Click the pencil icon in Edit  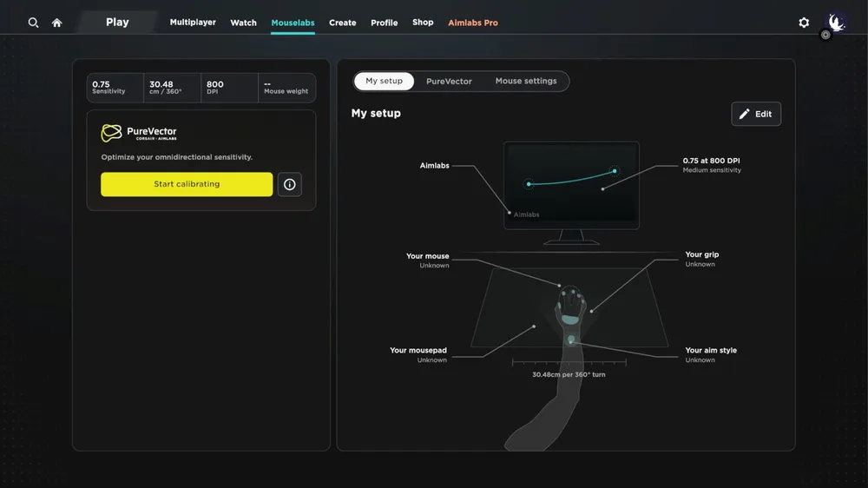click(745, 114)
